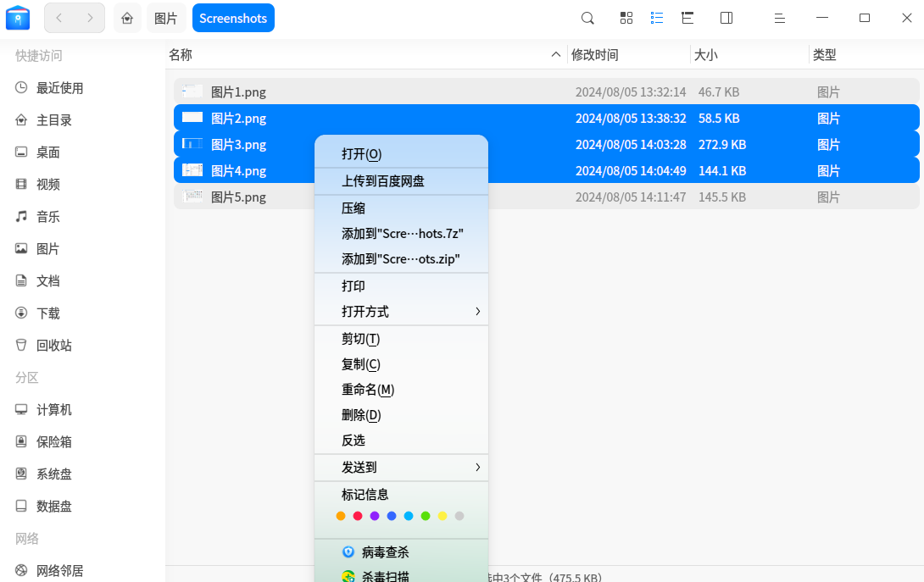Go to home directory icon in breadcrumb
This screenshot has width=924, height=582.
[127, 18]
